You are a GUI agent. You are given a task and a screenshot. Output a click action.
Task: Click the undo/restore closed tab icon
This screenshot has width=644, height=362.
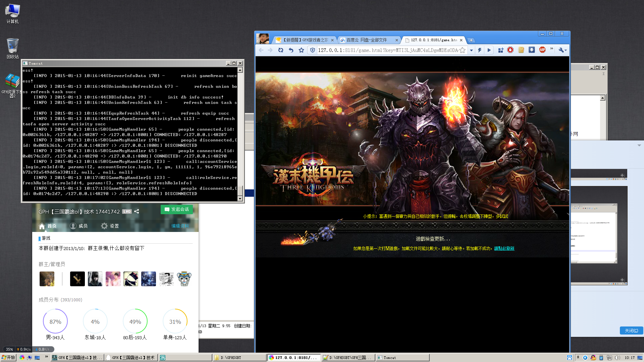point(291,50)
